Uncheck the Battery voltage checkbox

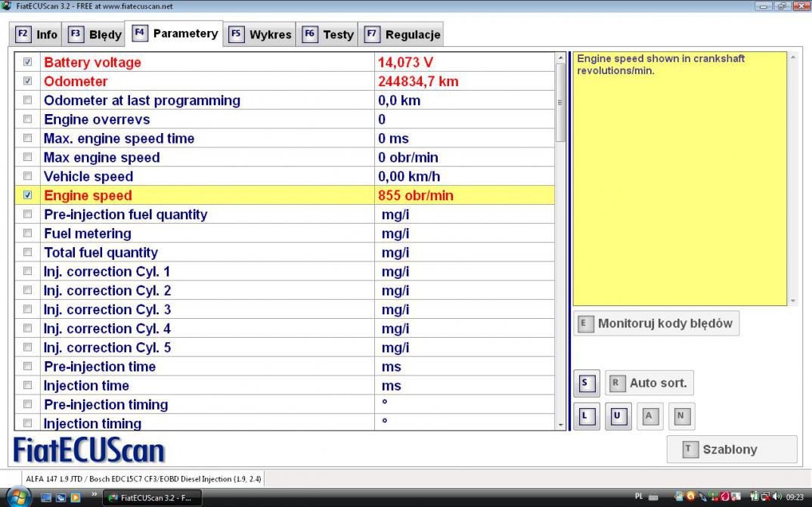pos(28,62)
